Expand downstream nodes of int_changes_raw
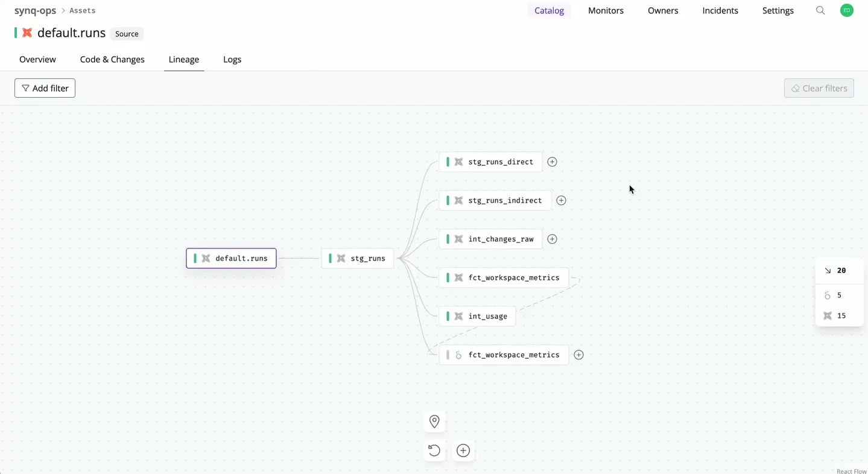868x474 pixels. (552, 239)
